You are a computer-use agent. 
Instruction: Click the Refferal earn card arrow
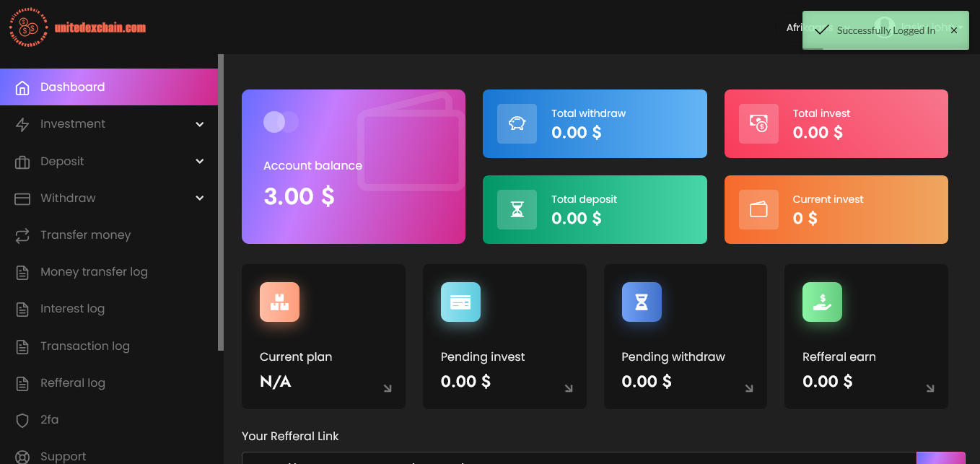tap(930, 388)
